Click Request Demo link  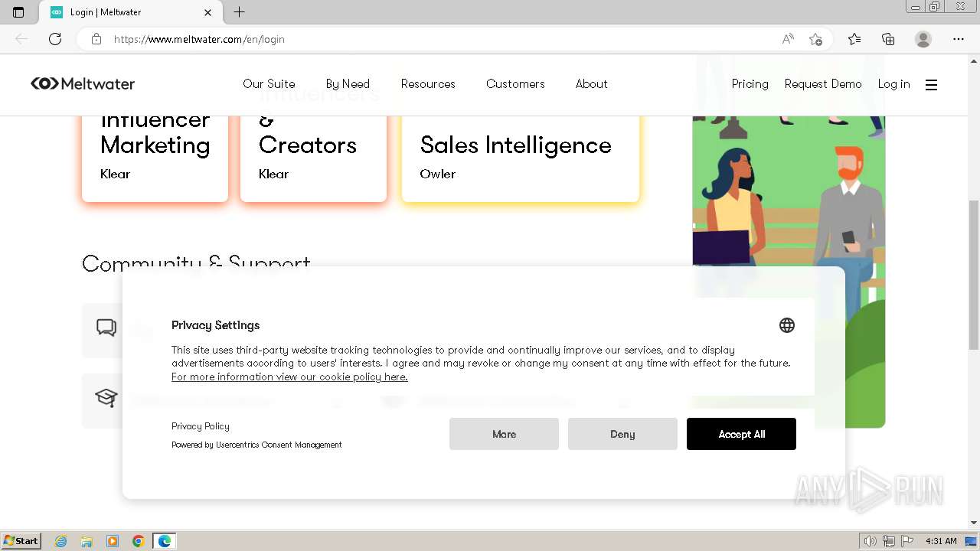click(823, 84)
